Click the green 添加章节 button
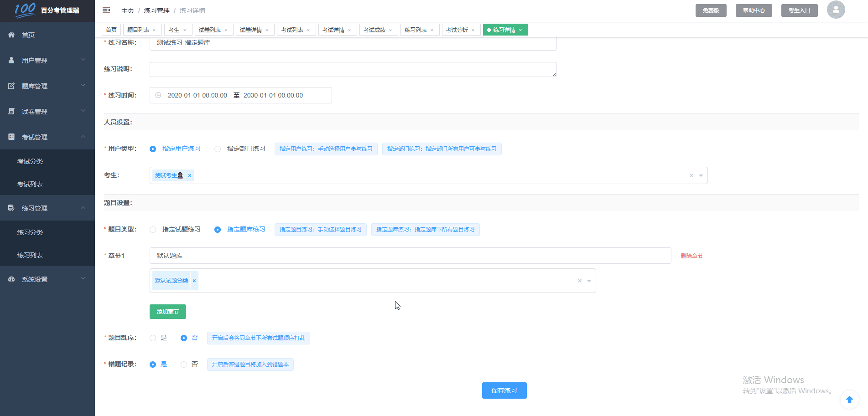Image resolution: width=868 pixels, height=416 pixels. tap(167, 312)
